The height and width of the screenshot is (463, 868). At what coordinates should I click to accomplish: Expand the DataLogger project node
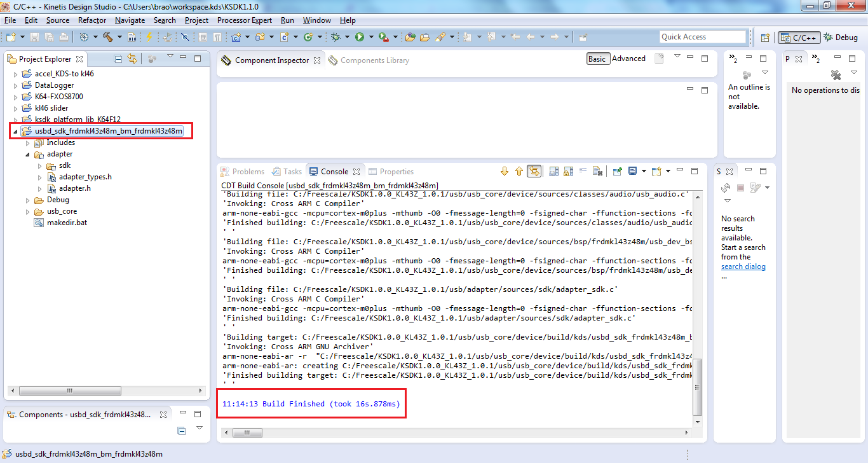pos(16,85)
